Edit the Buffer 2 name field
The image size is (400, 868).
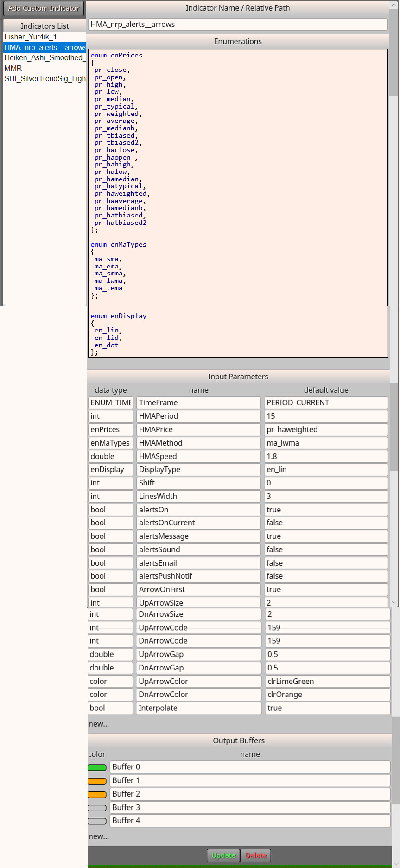250,794
